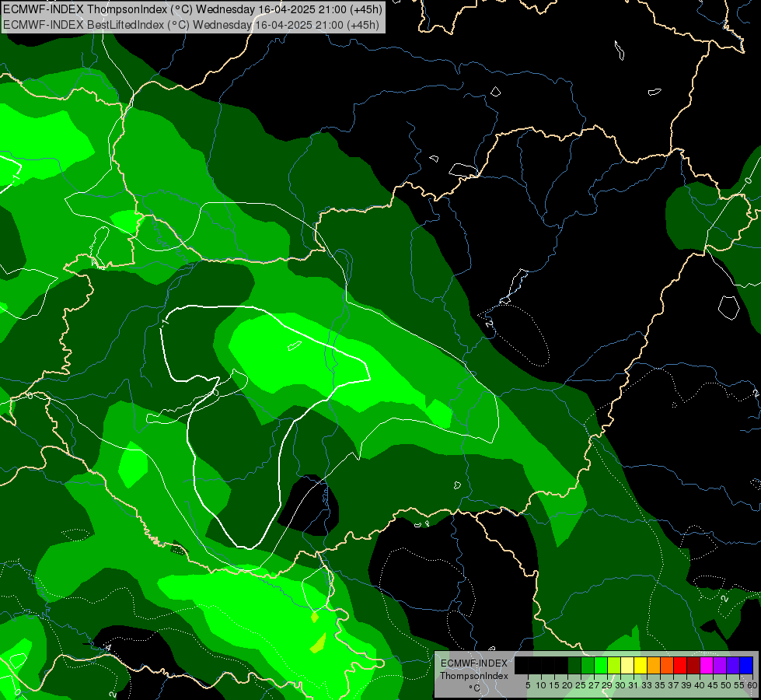Click the °C unit label in the legend
Screen dimensions: 761x700
click(x=474, y=688)
